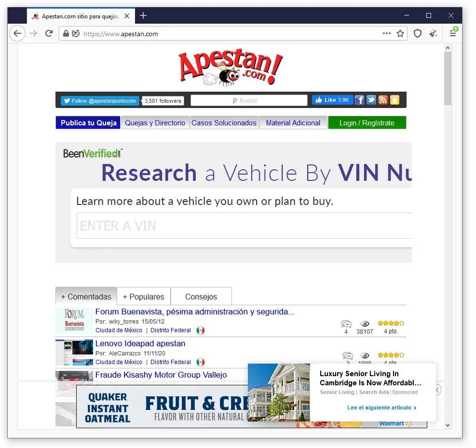Click the views eye icon showing 38107

pyautogui.click(x=365, y=324)
